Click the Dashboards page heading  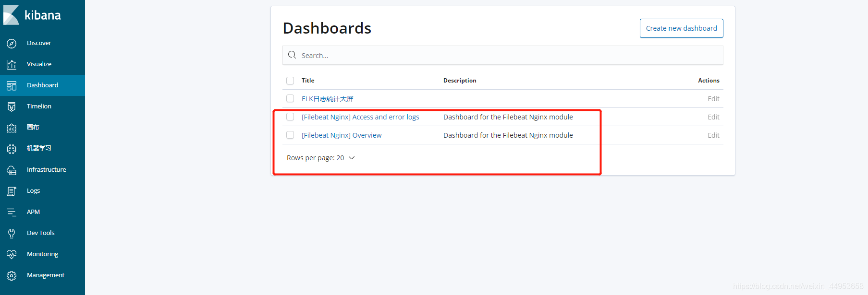(x=327, y=28)
